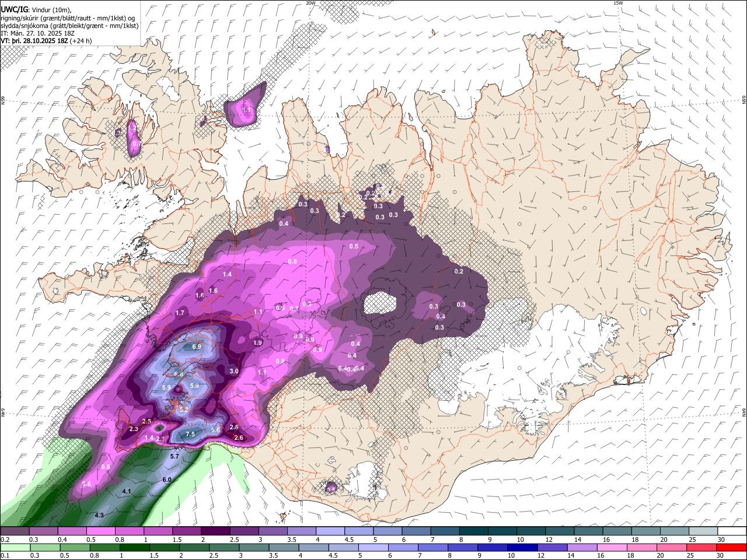
Task: Click the 6.0 rain value over the sea
Action: 166,480
